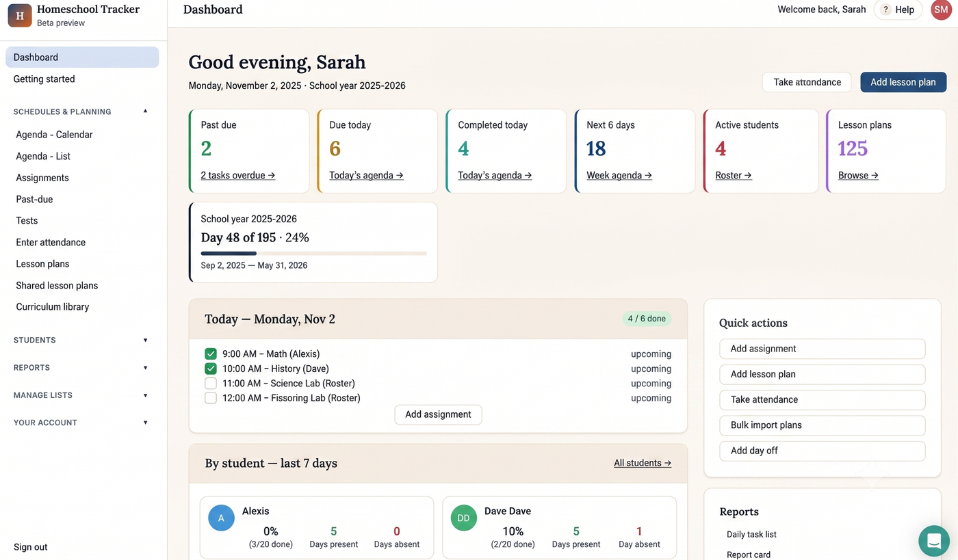Open the Report card report
Image resolution: width=958 pixels, height=560 pixels.
pyautogui.click(x=749, y=555)
